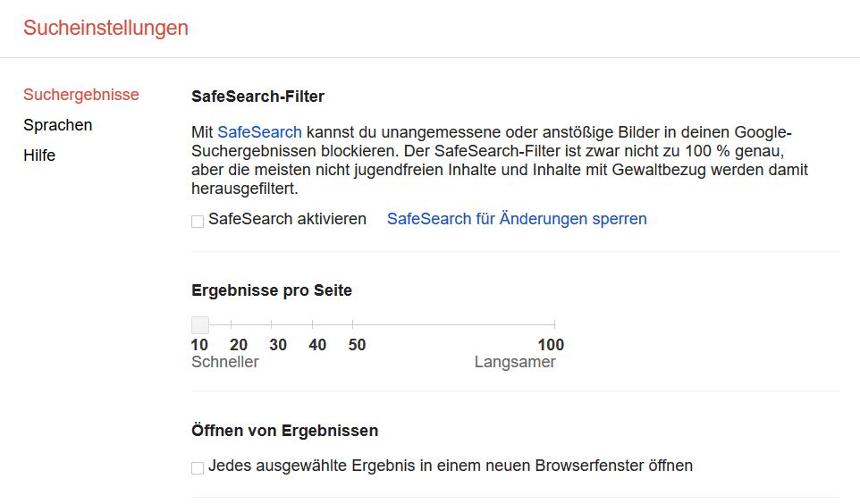Screen dimensions: 860x504
Task: Switch to the Sprachen settings section
Action: pyautogui.click(x=58, y=125)
